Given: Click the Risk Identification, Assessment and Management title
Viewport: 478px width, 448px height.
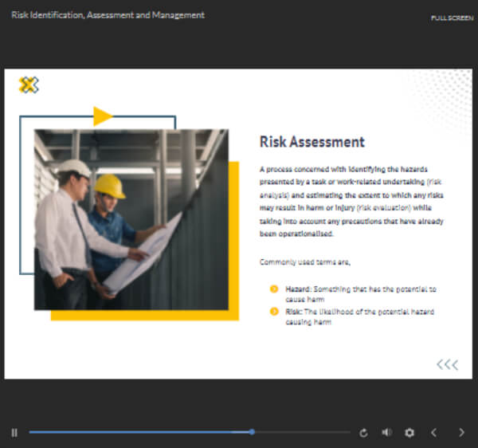Looking at the screenshot, I should [108, 15].
